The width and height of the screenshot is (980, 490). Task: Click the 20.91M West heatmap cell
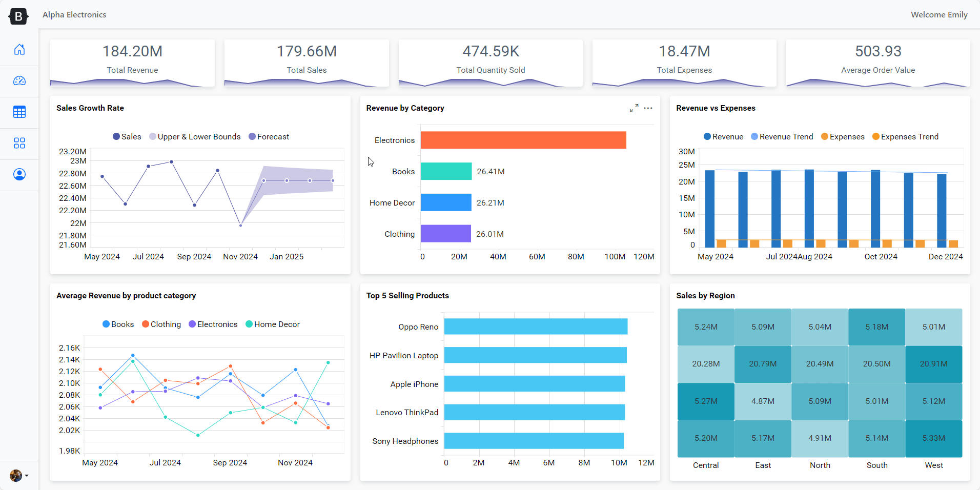tap(934, 364)
